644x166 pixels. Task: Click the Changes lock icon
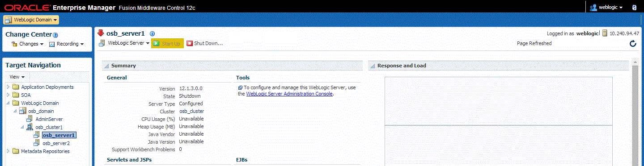14,44
